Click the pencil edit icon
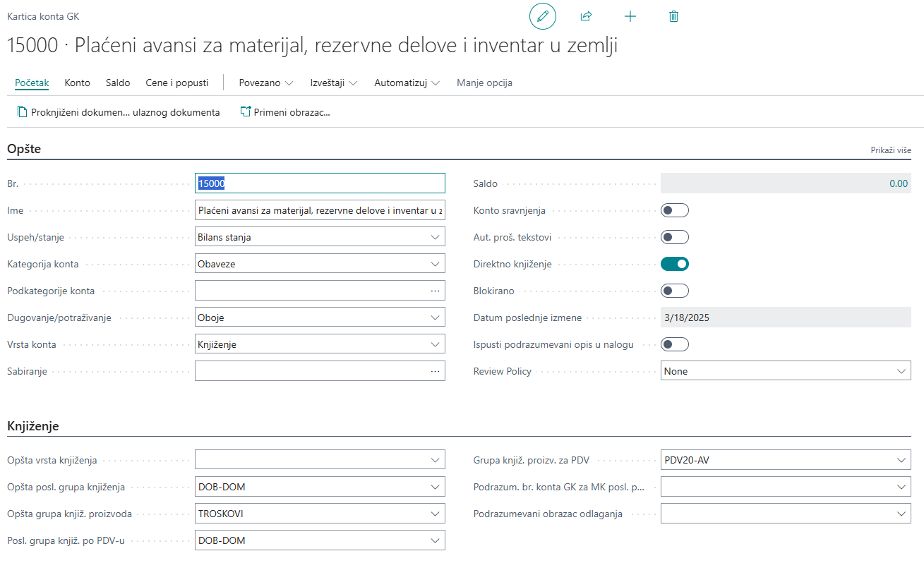The height and width of the screenshot is (563, 924). pos(542,16)
